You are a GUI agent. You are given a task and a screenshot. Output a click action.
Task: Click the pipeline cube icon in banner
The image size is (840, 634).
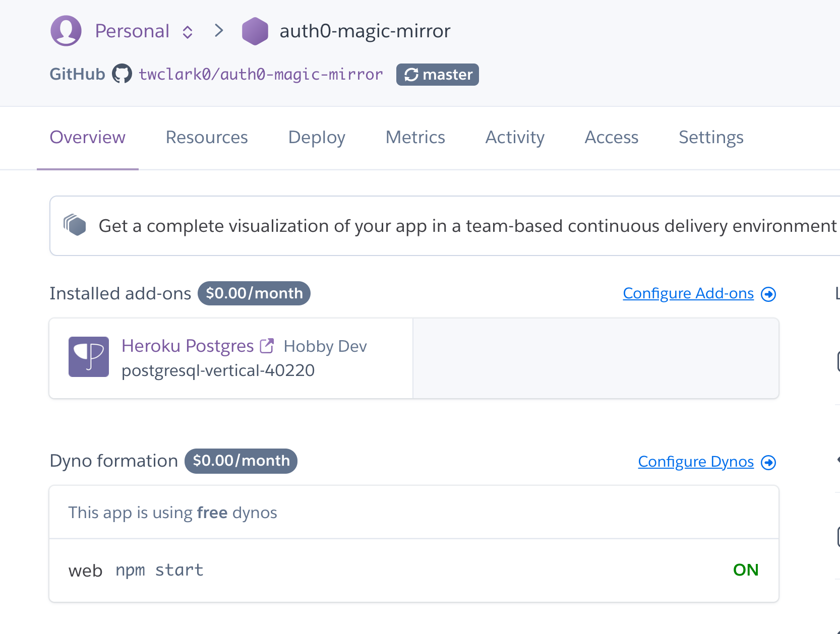click(75, 225)
